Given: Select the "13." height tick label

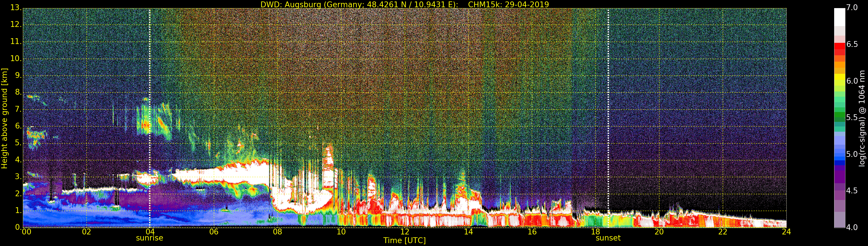Looking at the screenshot, I should click(16, 8).
